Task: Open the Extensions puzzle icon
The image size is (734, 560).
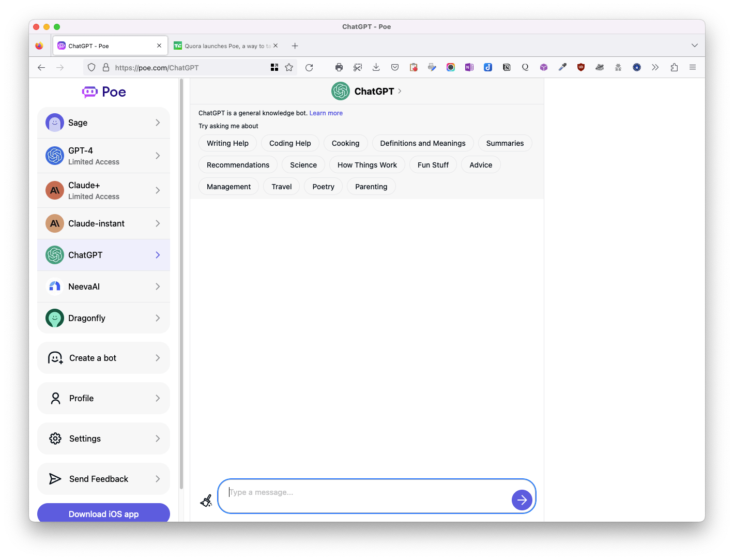Action: [x=674, y=68]
